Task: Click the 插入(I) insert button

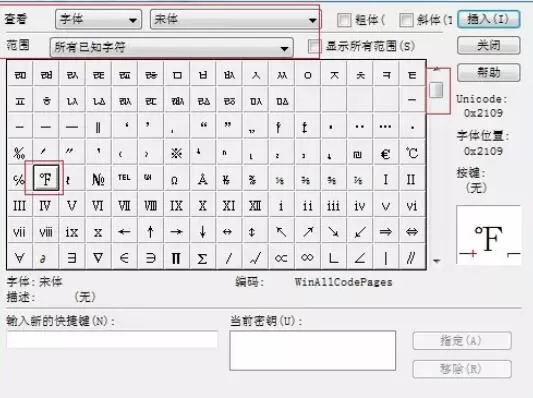Action: [488, 19]
